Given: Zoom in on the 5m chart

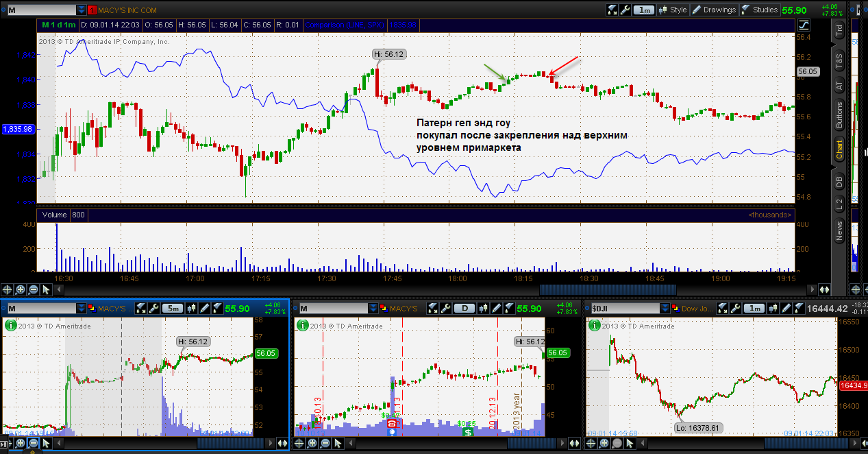Looking at the screenshot, I should point(21,443).
